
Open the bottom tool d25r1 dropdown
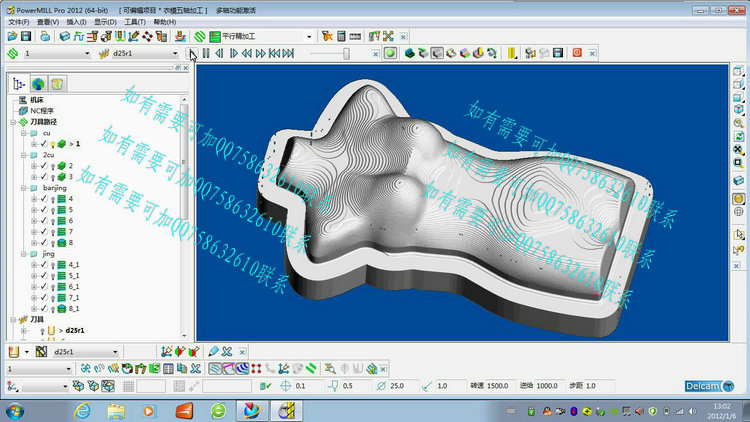point(115,352)
